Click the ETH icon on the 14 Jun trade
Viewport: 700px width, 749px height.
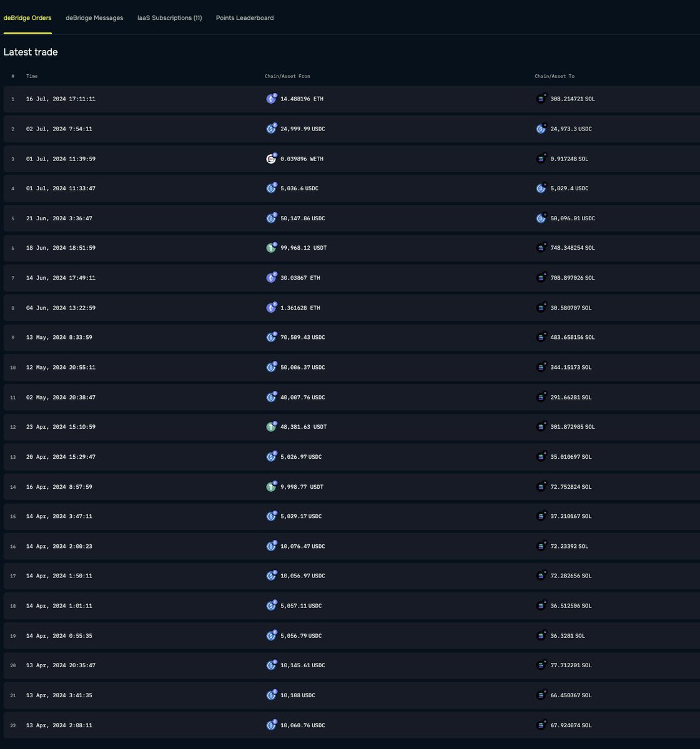[x=270, y=278]
